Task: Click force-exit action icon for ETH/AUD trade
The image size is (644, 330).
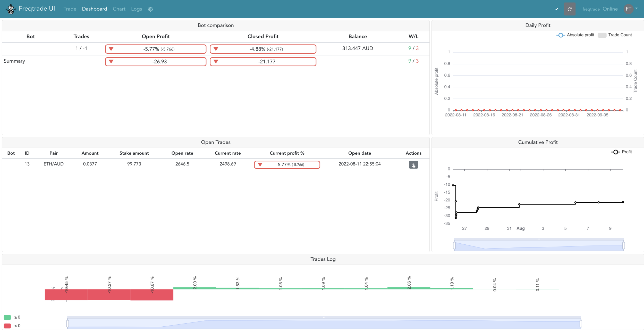Action: click(413, 164)
